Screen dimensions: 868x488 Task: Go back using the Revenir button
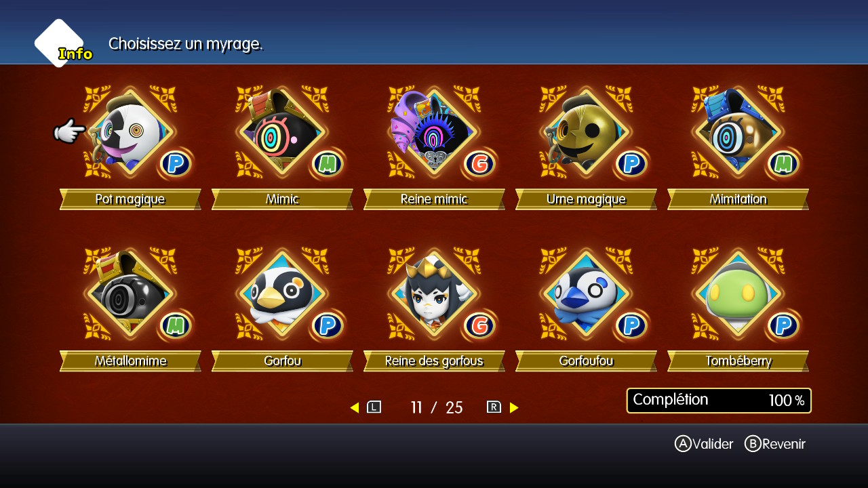coord(775,444)
